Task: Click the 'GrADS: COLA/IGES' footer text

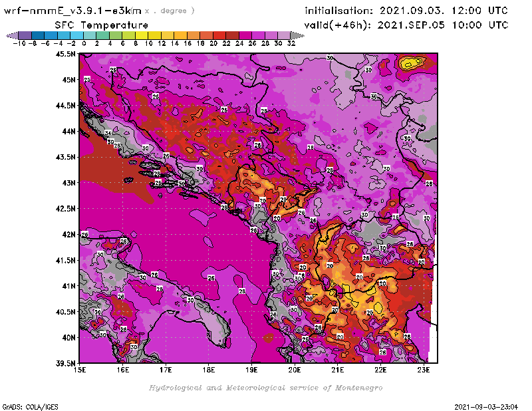Action: pyautogui.click(x=30, y=407)
